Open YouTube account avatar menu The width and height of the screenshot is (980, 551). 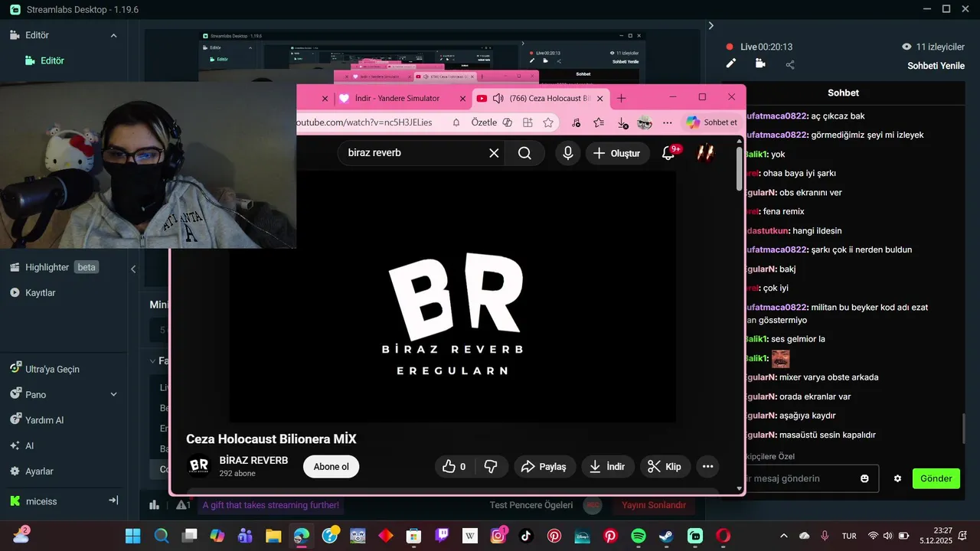705,153
